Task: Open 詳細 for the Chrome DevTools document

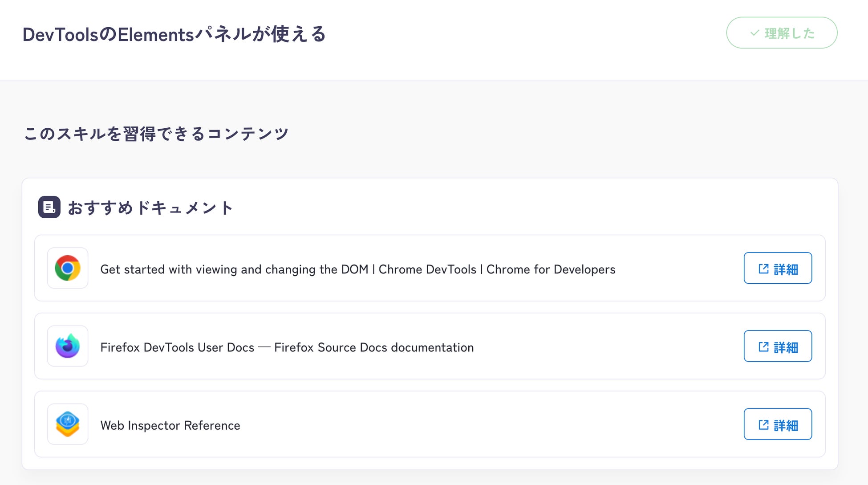Action: 778,268
